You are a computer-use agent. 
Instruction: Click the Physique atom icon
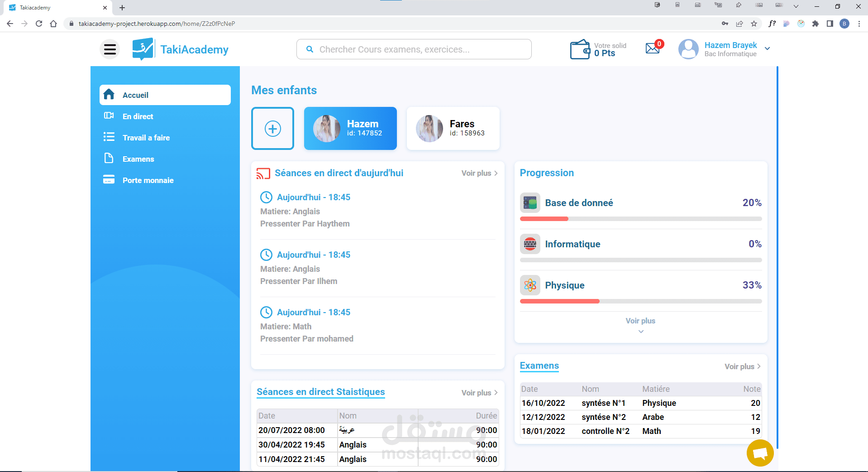coord(530,285)
